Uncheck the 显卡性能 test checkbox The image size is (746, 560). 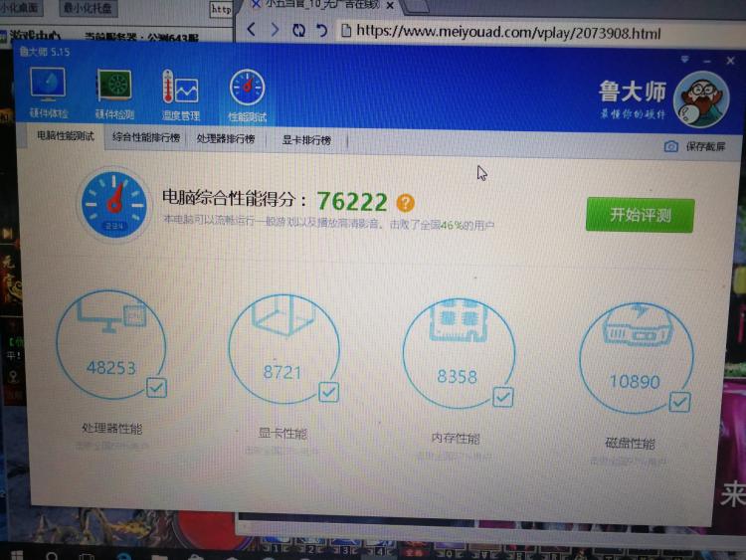pos(329,392)
